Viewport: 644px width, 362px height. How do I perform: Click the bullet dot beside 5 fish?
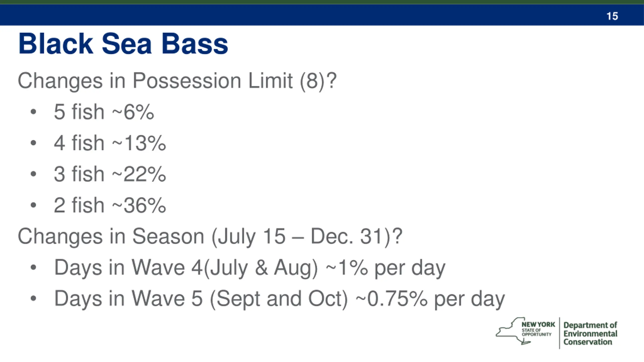[33, 112]
